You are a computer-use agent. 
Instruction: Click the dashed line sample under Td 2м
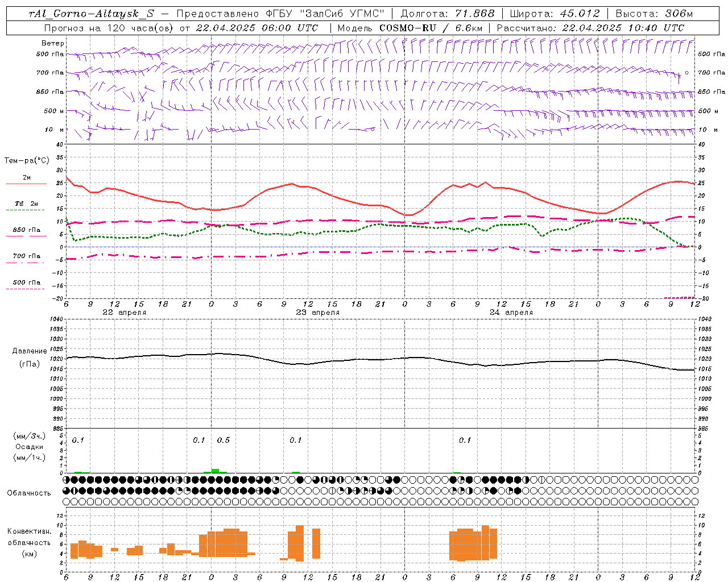(25, 210)
